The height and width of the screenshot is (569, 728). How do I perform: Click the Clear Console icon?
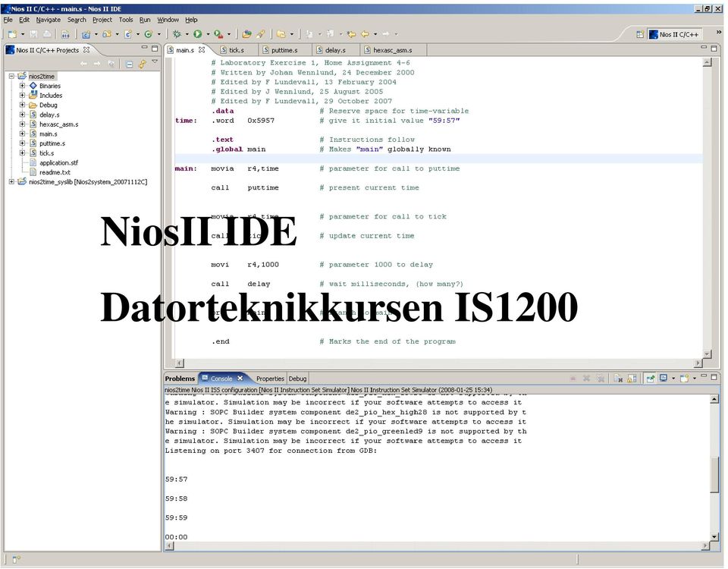tap(618, 379)
